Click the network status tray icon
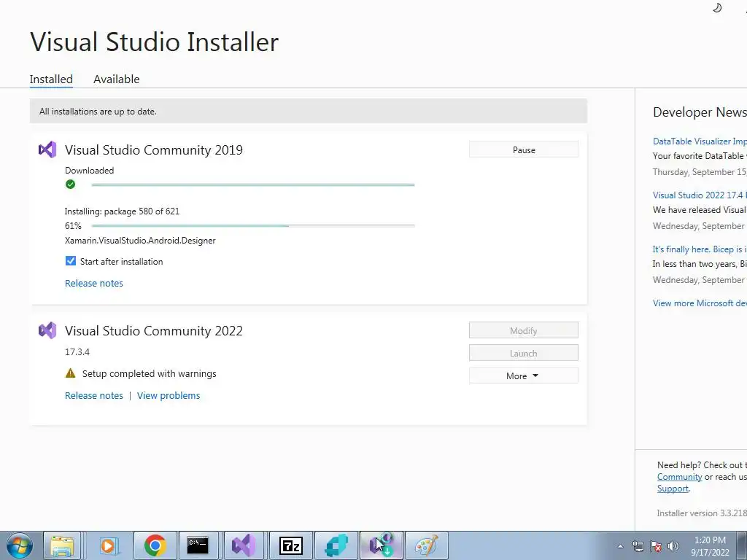Viewport: 747px width, 560px height. (x=638, y=546)
